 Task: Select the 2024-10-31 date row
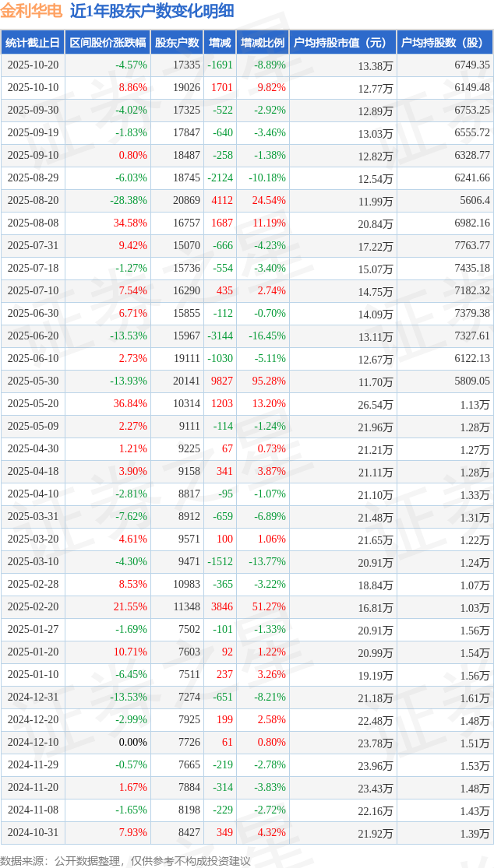pyautogui.click(x=33, y=833)
